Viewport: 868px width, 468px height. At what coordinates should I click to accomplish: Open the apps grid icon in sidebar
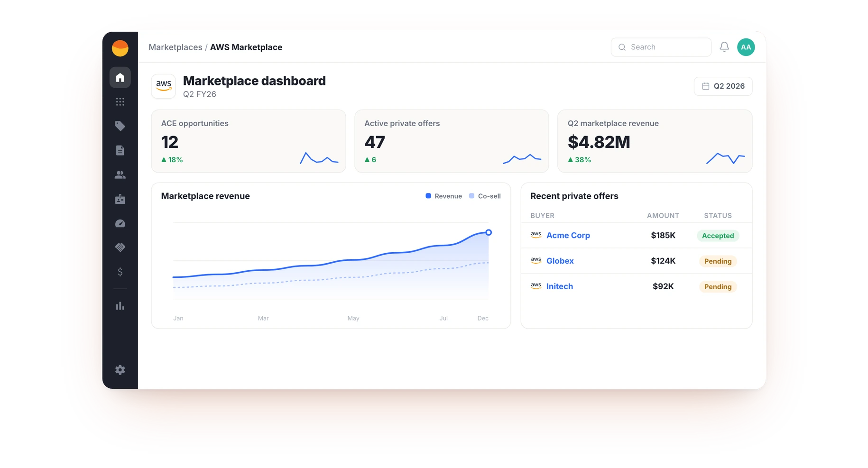click(120, 101)
